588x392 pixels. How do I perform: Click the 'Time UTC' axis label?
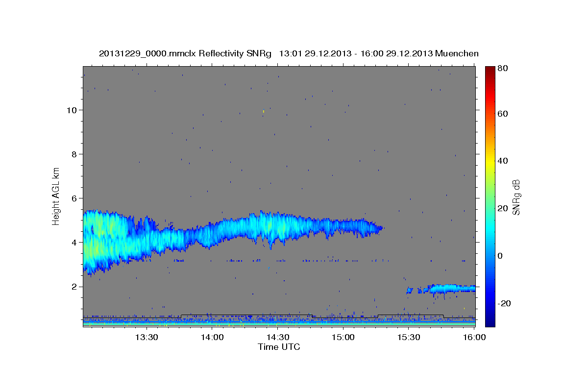(279, 347)
